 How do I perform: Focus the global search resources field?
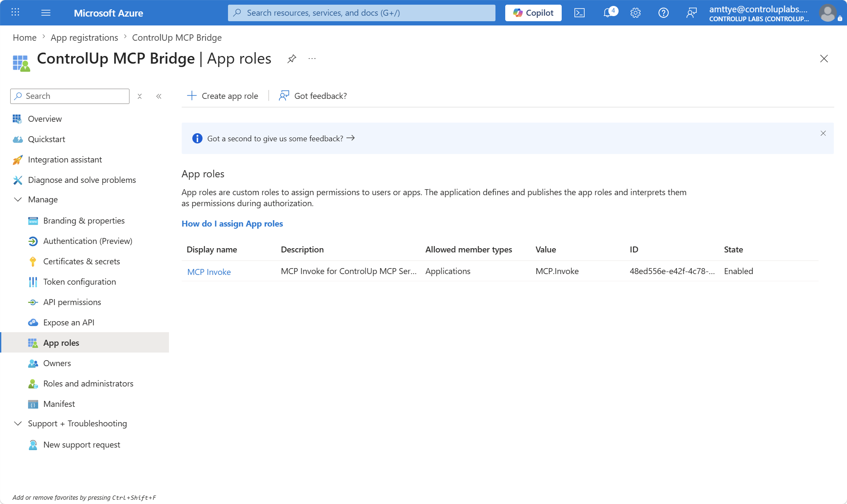click(362, 13)
